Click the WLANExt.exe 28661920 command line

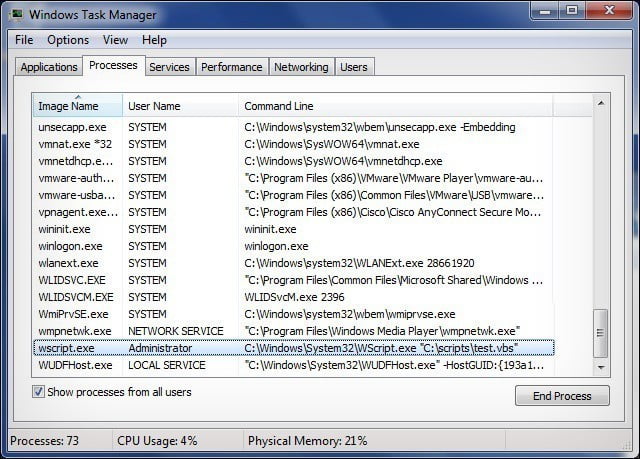pyautogui.click(x=359, y=263)
